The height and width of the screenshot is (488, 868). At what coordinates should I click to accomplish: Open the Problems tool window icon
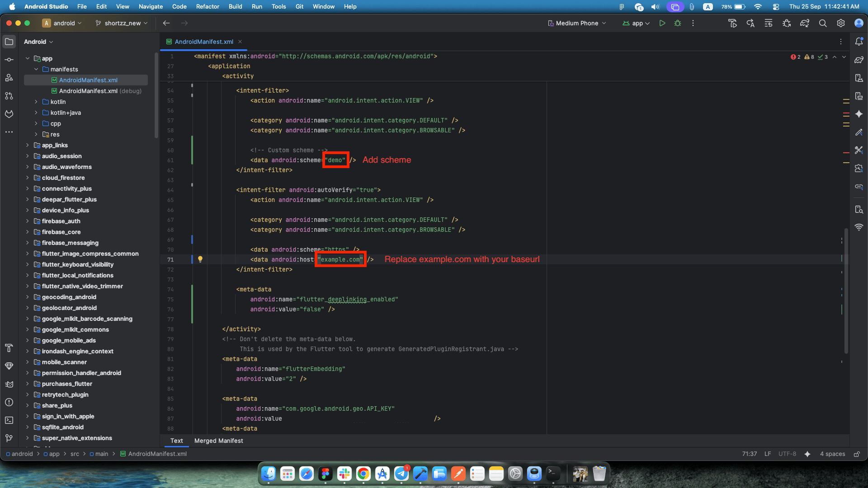[x=9, y=402]
